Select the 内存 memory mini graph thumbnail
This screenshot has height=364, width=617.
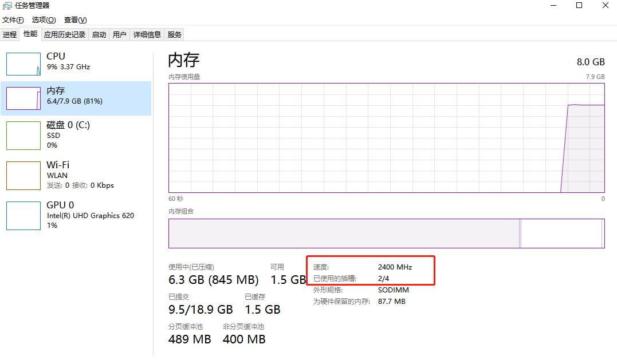click(x=23, y=98)
